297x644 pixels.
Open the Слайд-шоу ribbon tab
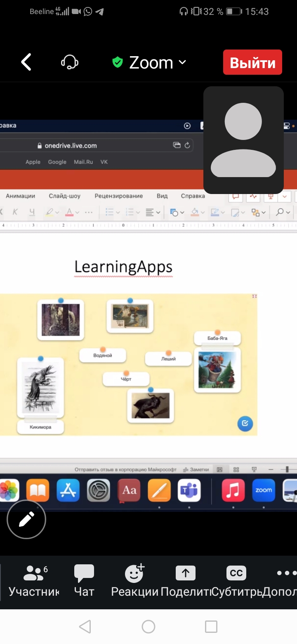[x=65, y=196]
